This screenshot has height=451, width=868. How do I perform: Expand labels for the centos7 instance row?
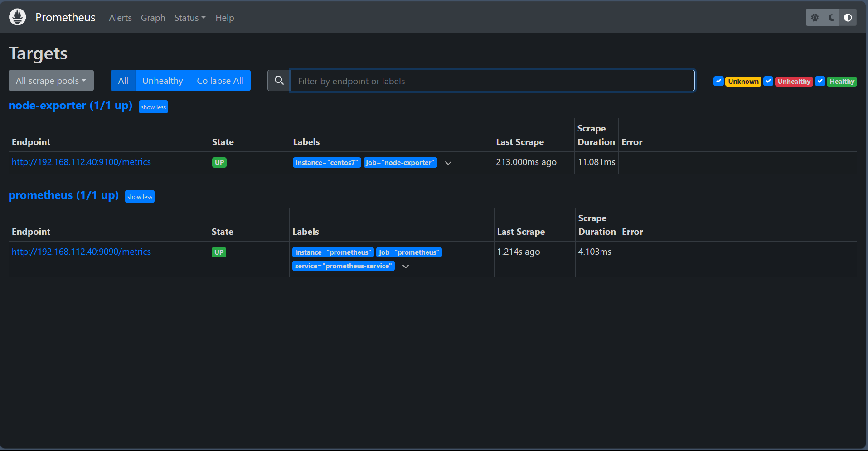point(448,163)
